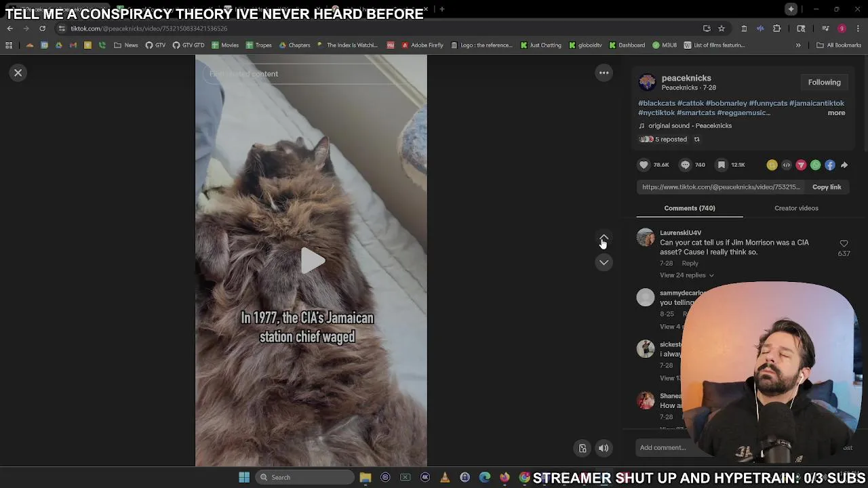
Task: Open the #jamaicantiktok hashtag
Action: click(x=816, y=104)
